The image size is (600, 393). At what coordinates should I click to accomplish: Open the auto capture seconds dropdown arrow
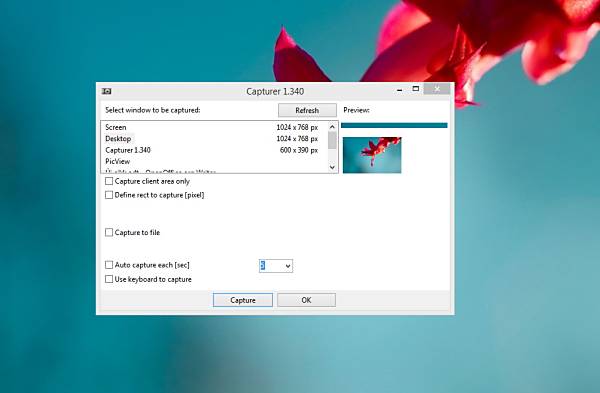click(288, 266)
